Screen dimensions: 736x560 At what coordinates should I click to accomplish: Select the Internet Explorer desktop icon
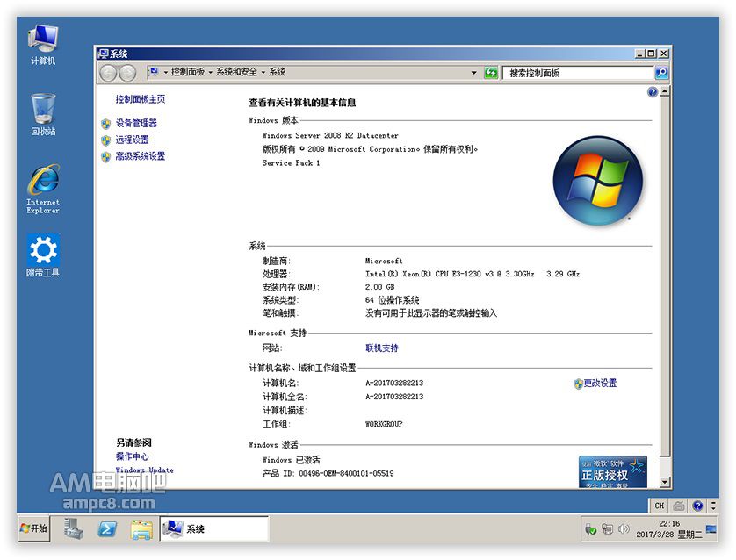tap(43, 189)
